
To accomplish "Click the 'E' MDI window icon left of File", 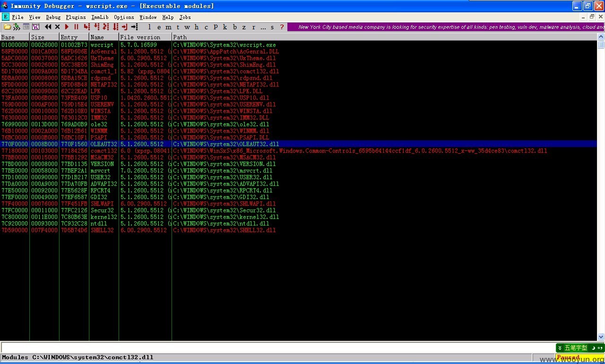I will 6,17.
